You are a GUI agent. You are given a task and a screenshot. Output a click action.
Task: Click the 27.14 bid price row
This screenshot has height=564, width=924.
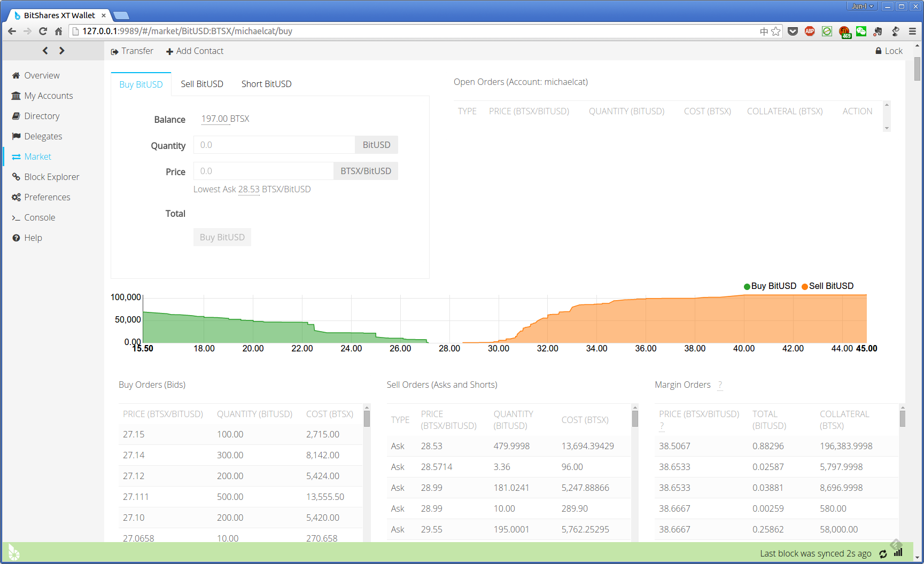(x=240, y=455)
